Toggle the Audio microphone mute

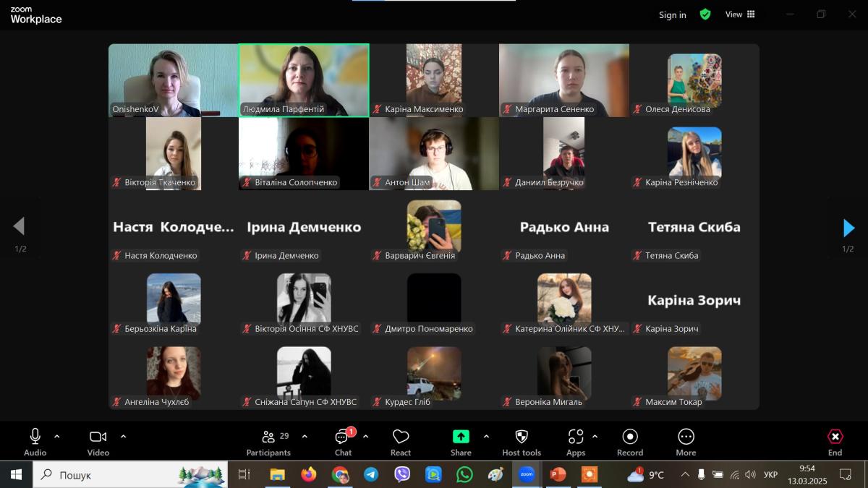[x=35, y=441]
